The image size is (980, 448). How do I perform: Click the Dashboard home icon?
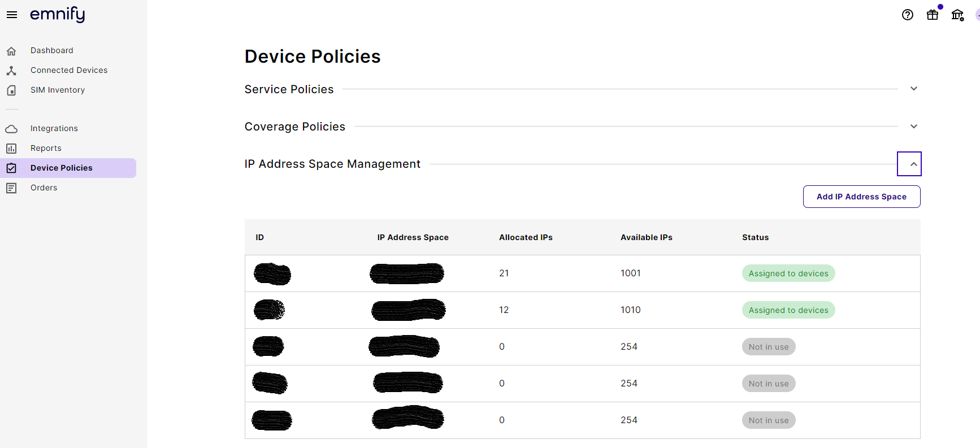pyautogui.click(x=11, y=51)
